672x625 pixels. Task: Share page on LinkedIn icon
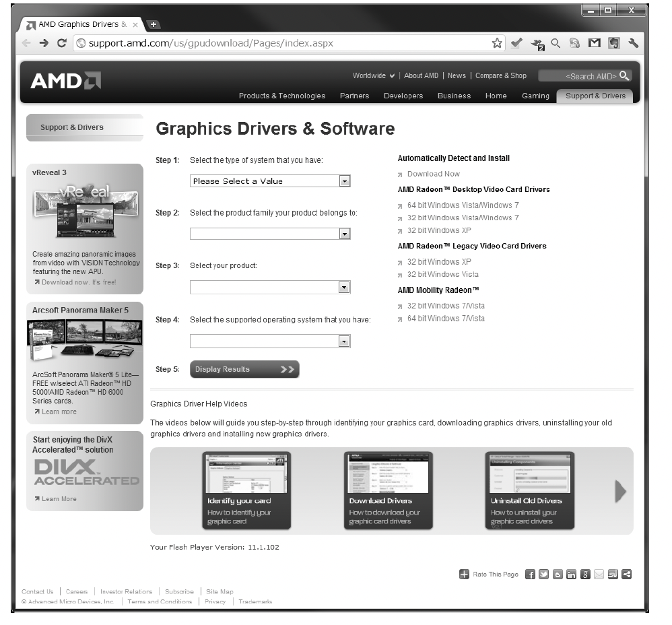571,574
